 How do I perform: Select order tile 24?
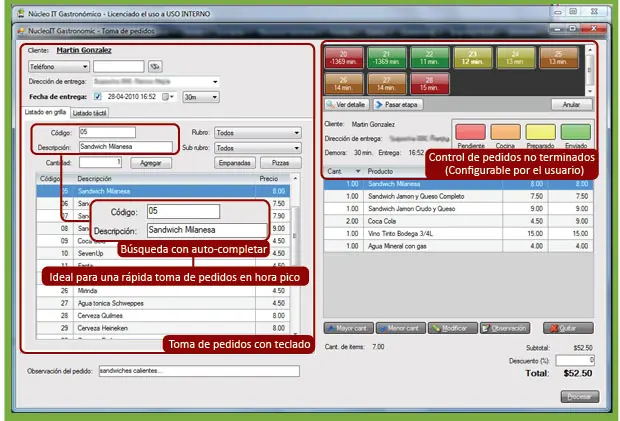pos(515,58)
